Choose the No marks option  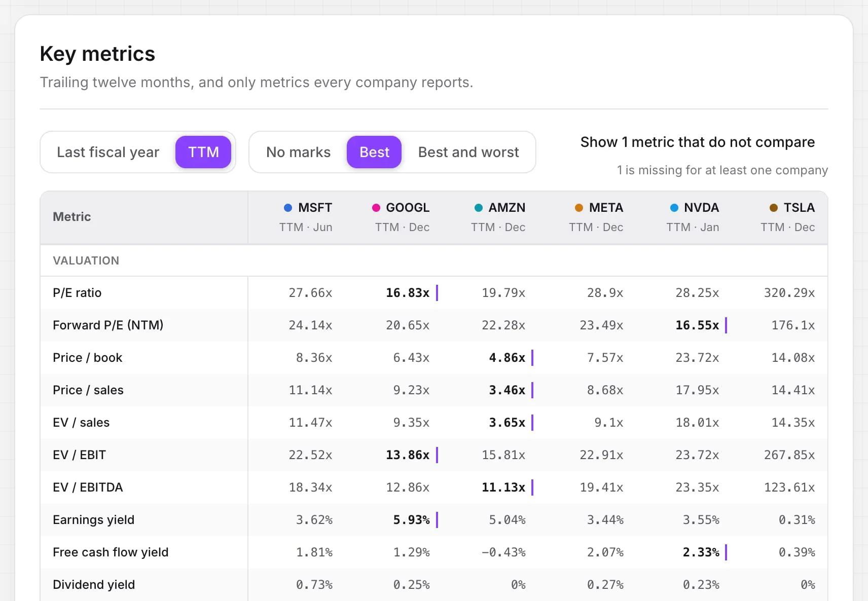pos(298,152)
